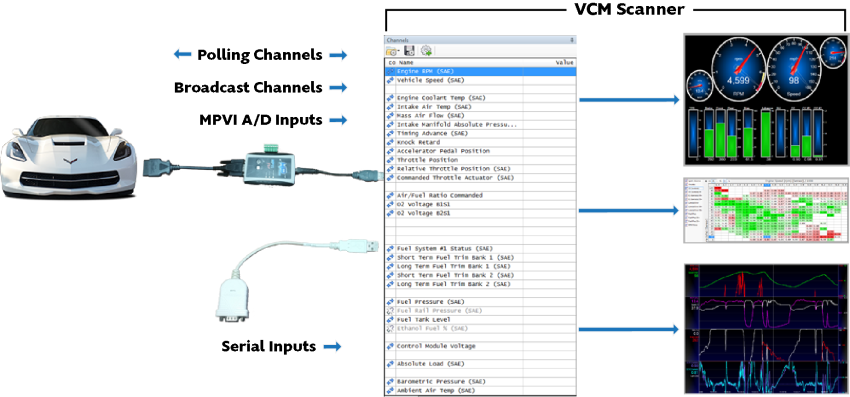Image resolution: width=850 pixels, height=397 pixels.
Task: Click the red-green histogram table thumbnail
Action: point(765,210)
